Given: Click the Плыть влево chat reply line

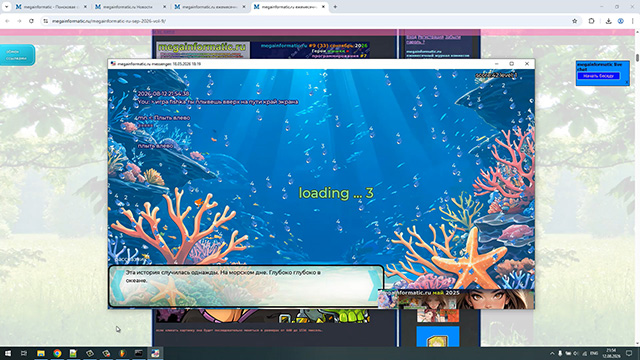Looking at the screenshot, I should pyautogui.click(x=164, y=118).
